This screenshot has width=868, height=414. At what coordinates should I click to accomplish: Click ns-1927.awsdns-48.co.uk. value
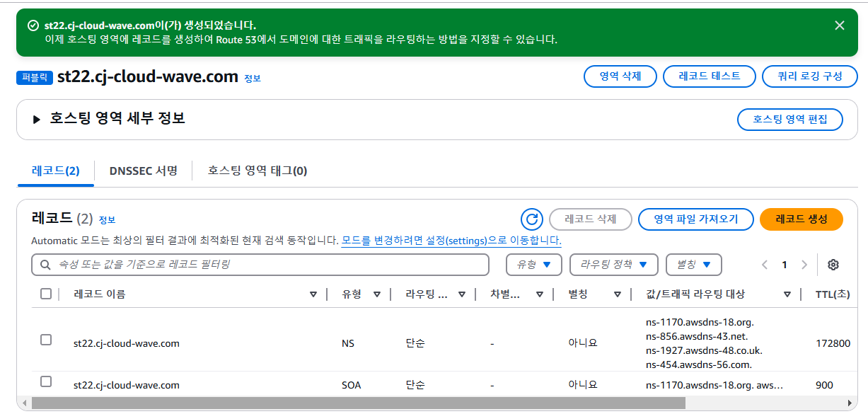704,350
